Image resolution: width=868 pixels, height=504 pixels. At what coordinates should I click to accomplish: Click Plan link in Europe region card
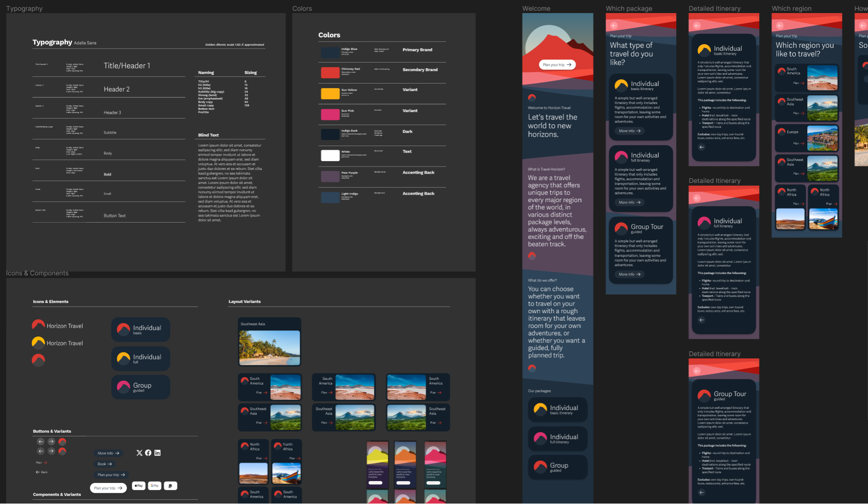799,143
